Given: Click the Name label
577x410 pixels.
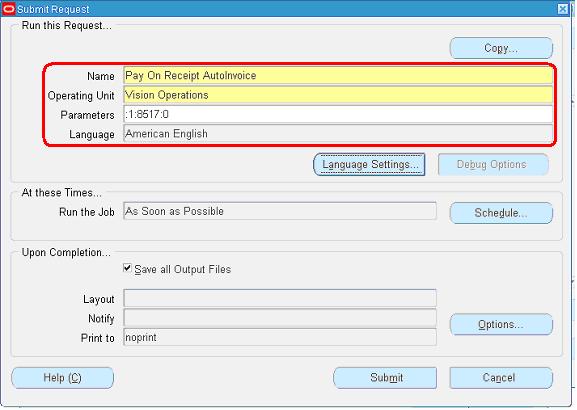Looking at the screenshot, I should (100, 76).
